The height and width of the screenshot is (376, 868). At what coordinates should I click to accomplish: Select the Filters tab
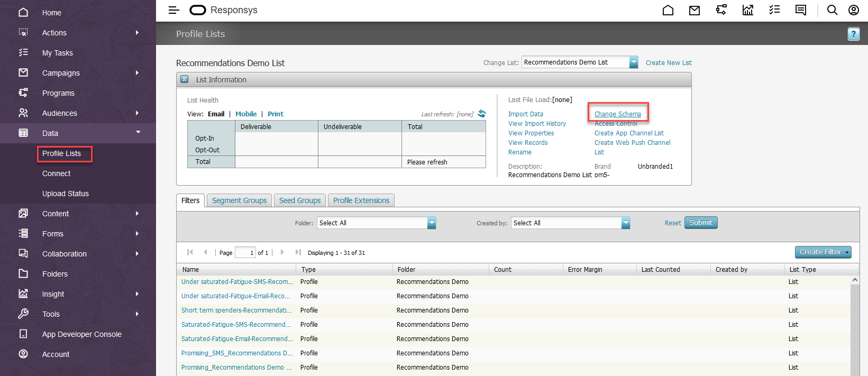coord(190,200)
